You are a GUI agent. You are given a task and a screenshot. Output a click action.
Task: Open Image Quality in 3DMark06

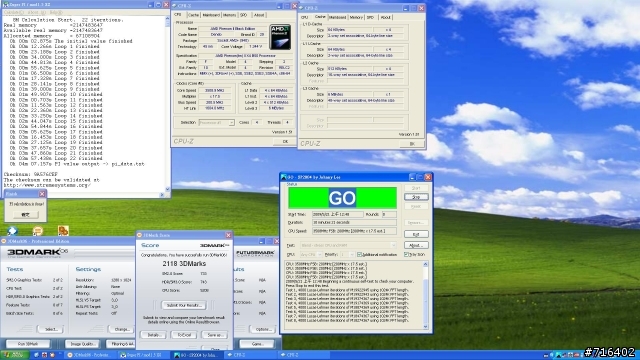click(82, 344)
